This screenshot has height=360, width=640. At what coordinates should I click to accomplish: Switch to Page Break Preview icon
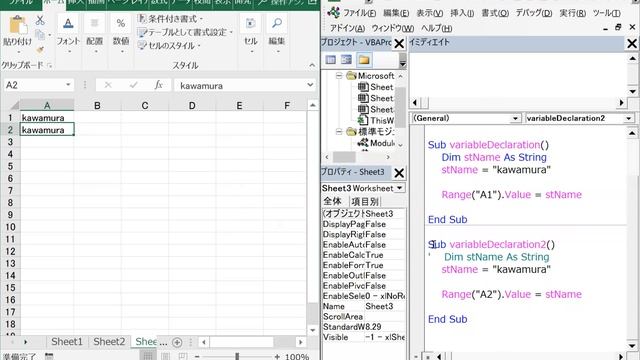click(x=183, y=356)
